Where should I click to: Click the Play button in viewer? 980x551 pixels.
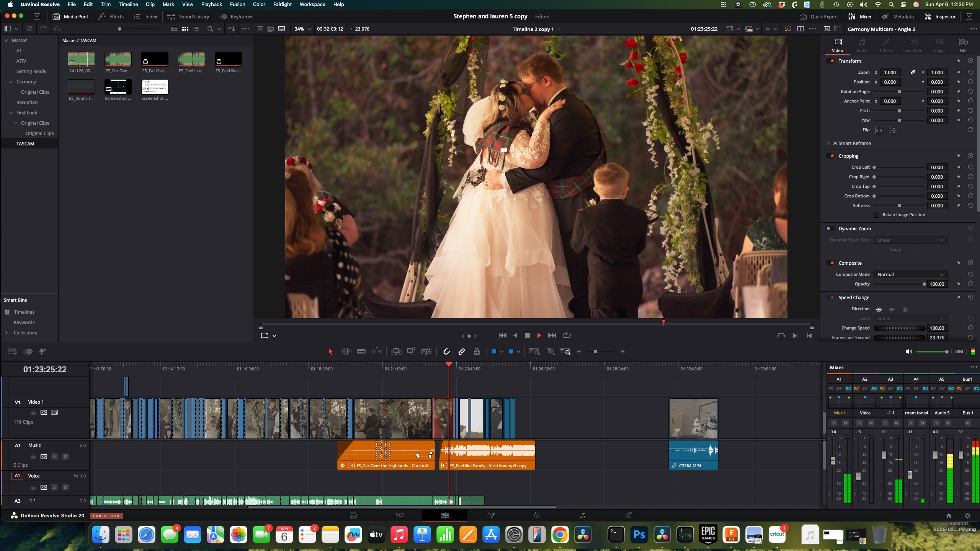pos(539,336)
